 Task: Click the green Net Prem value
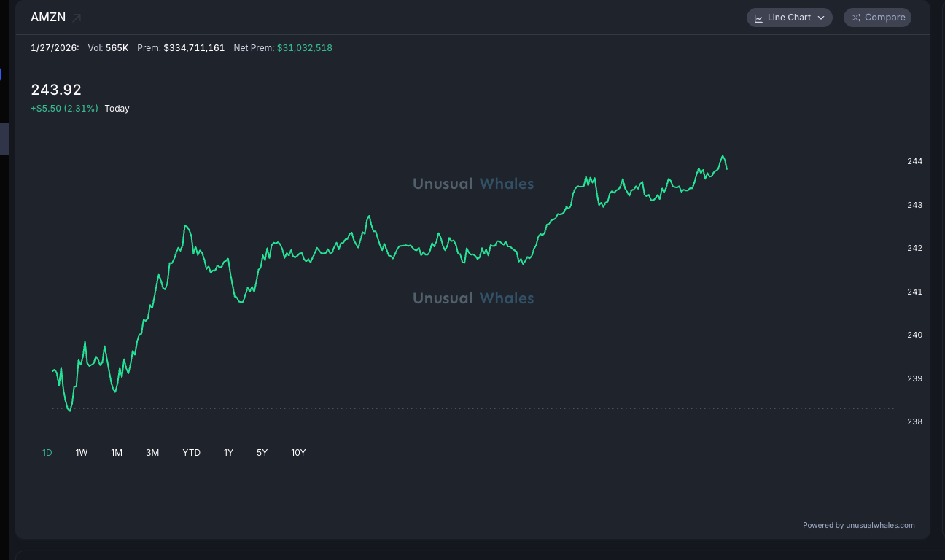[x=304, y=48]
